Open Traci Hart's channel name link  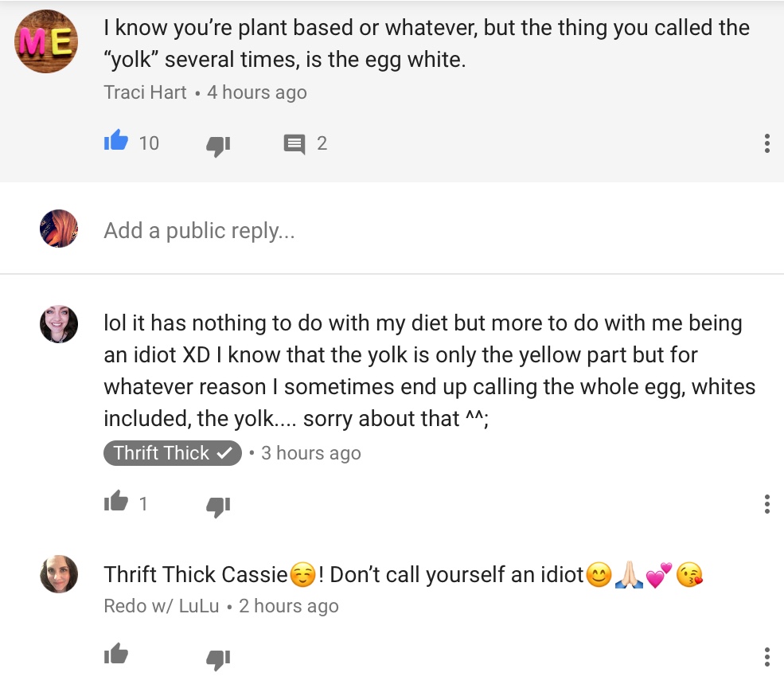pyautogui.click(x=145, y=92)
